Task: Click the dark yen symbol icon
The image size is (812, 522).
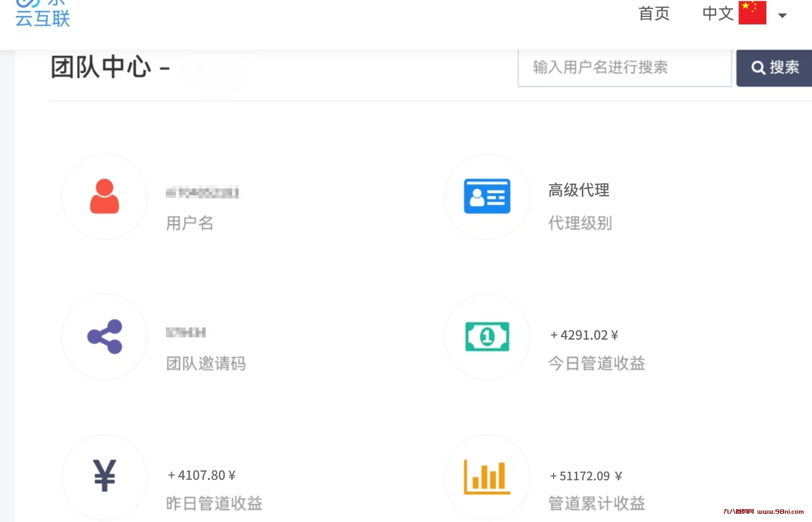Action: click(104, 476)
